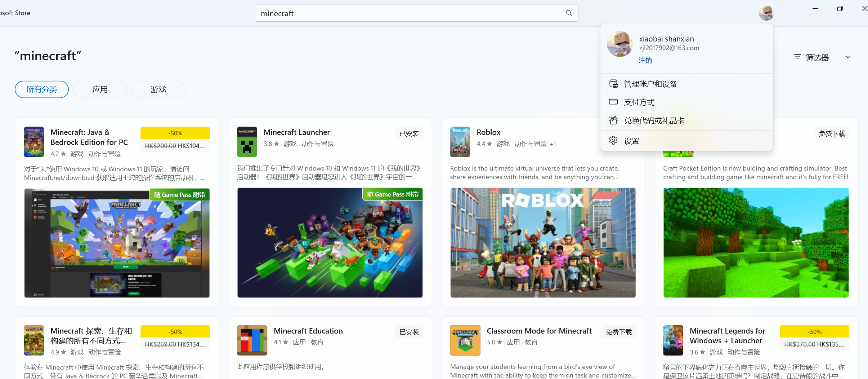
Task: Minimize the Microsoft Store window
Action: pyautogui.click(x=815, y=9)
